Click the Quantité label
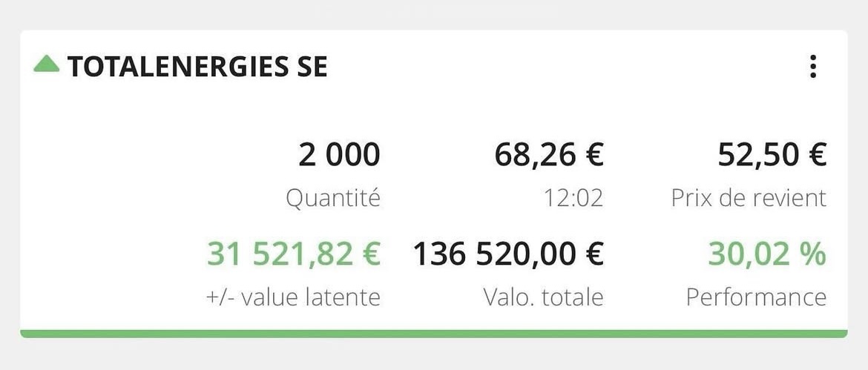The image size is (868, 370). tap(333, 198)
